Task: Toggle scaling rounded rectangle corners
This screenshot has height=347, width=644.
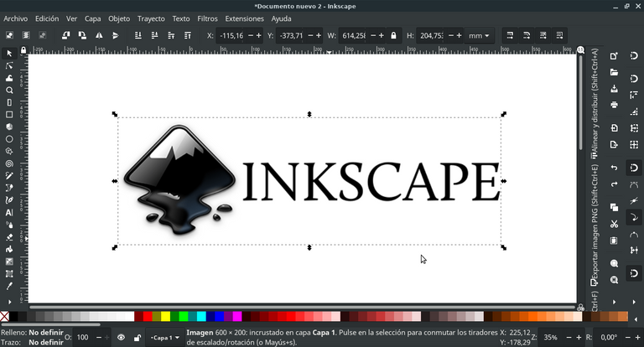Action: [x=527, y=36]
